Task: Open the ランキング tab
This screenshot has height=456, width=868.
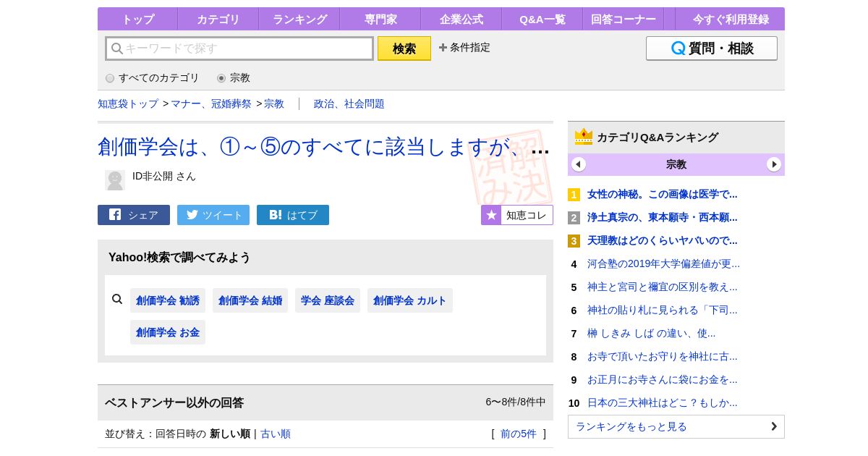Action: (x=299, y=20)
